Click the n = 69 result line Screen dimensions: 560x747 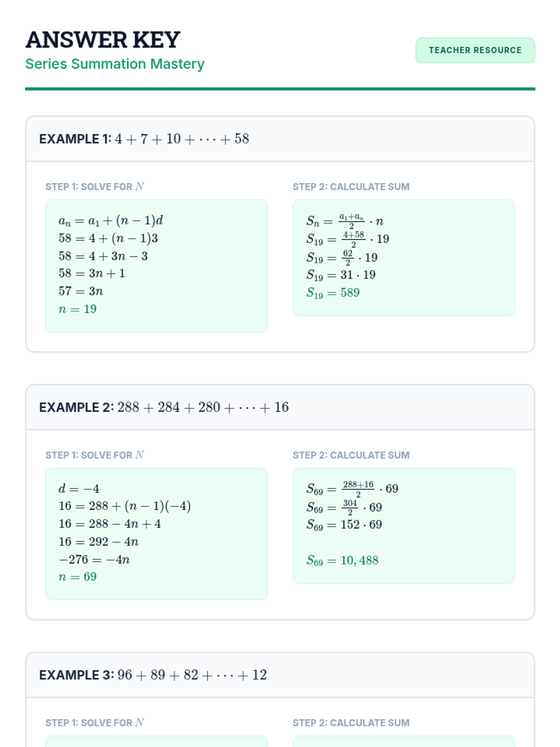pyautogui.click(x=77, y=577)
